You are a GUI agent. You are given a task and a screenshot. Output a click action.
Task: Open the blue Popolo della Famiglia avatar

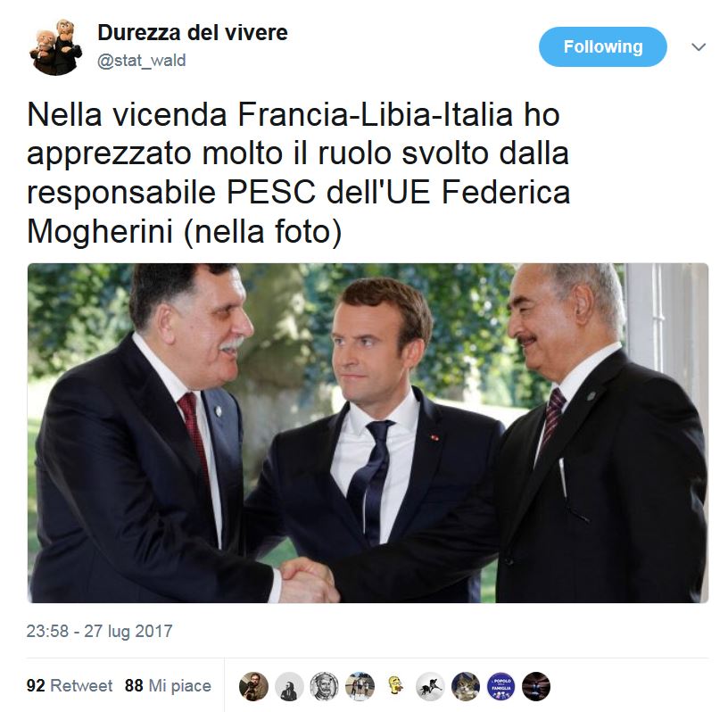click(x=501, y=686)
